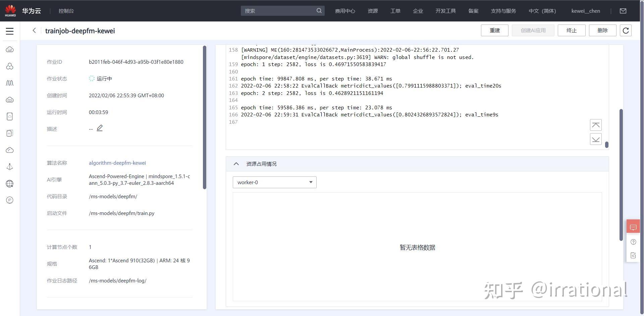Image resolution: width=644 pixels, height=316 pixels.
Task: Open the red feedback chat icon
Action: [633, 226]
